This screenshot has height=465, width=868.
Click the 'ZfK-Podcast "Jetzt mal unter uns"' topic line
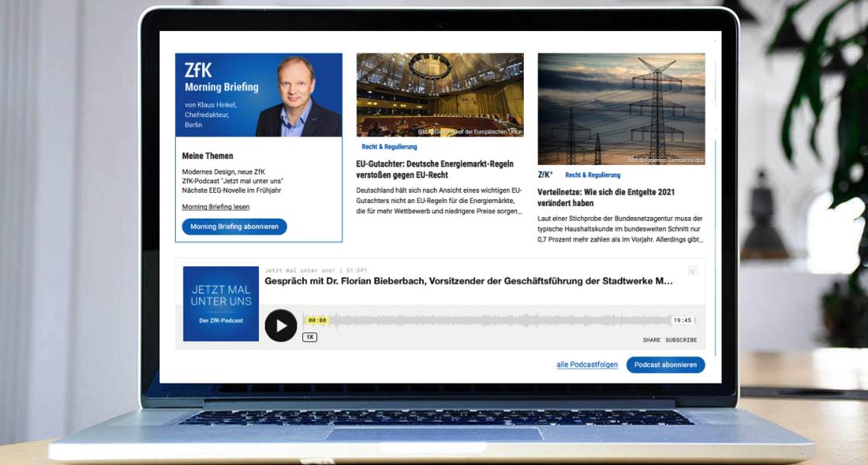[x=232, y=181]
